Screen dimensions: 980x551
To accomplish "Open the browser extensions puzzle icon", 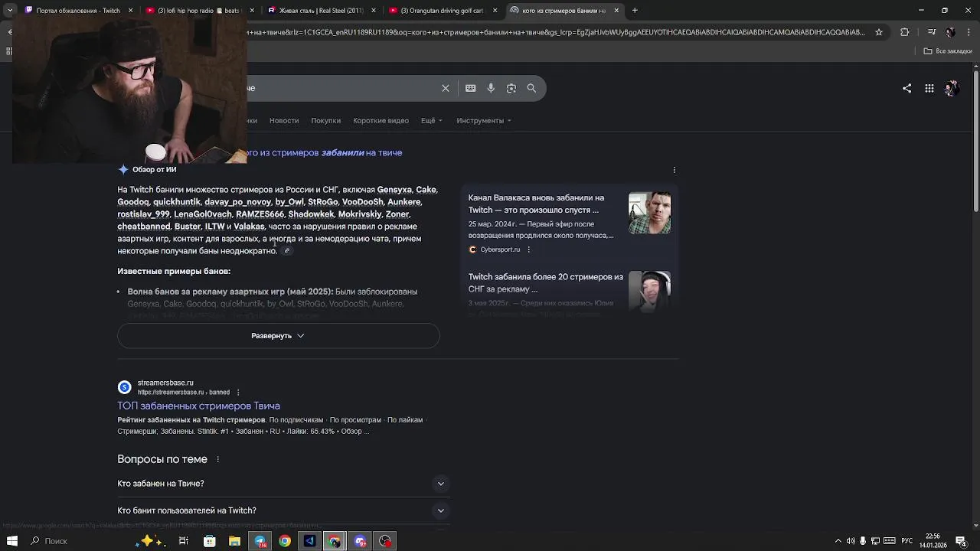I will coord(905,32).
